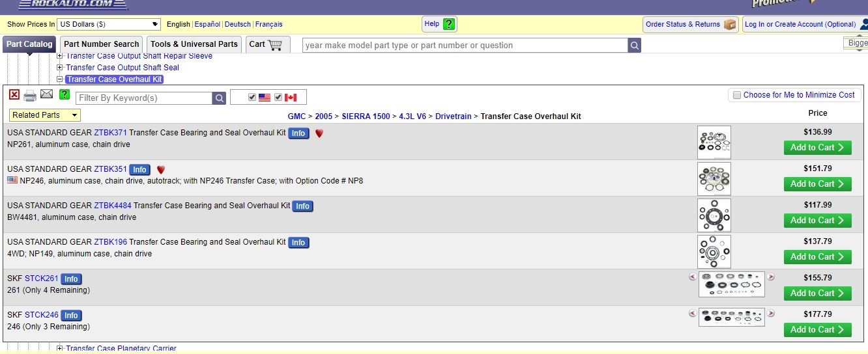The height and width of the screenshot is (354, 868).
Task: Close the parts listing with red X icon
Action: point(14,95)
